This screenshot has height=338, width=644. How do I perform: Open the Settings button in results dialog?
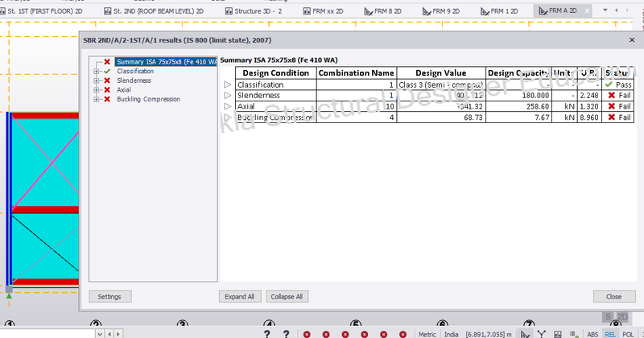tap(110, 296)
